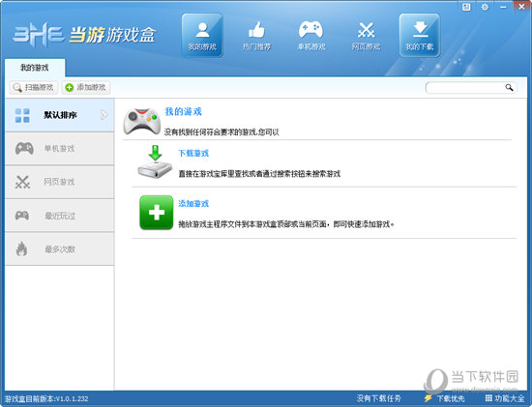Minimize the game box window
The height and width of the screenshot is (407, 532).
503,7
